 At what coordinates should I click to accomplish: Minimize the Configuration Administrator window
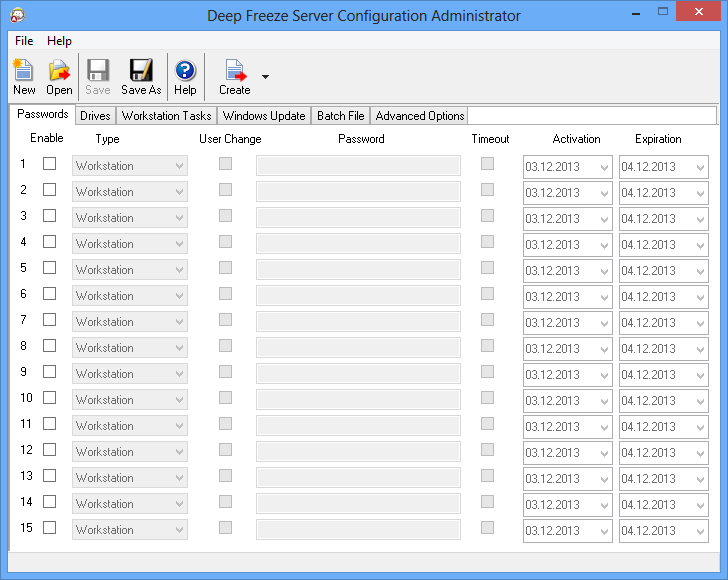tap(636, 13)
